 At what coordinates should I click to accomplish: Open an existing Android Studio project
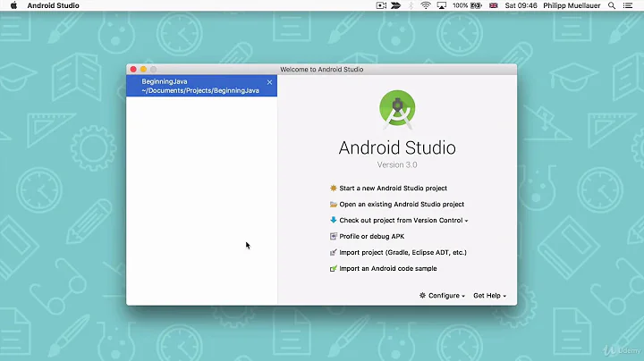click(x=402, y=205)
